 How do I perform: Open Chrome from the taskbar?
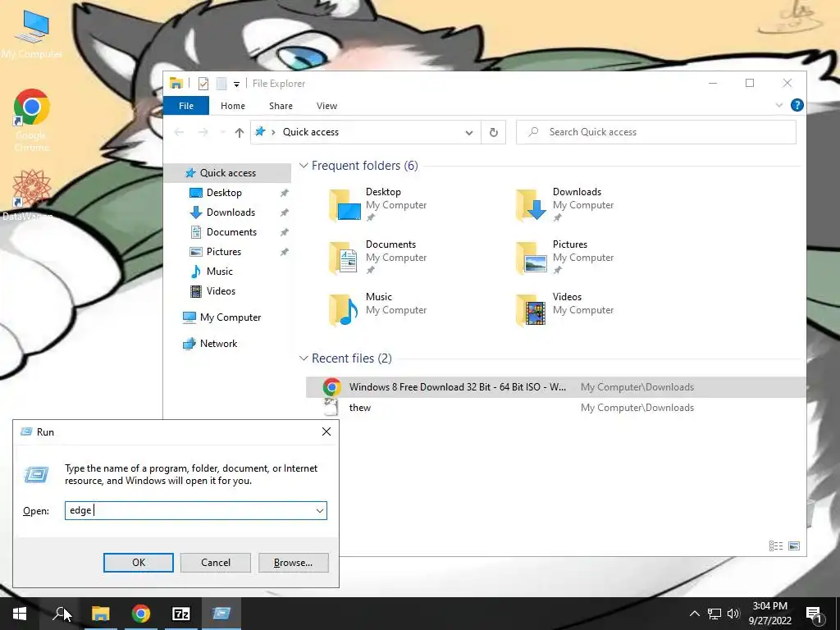pyautogui.click(x=140, y=614)
